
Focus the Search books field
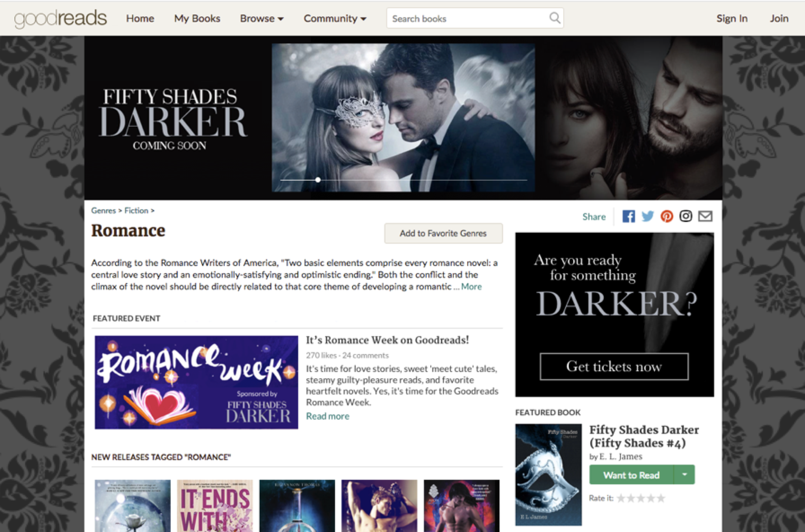tap(468, 18)
